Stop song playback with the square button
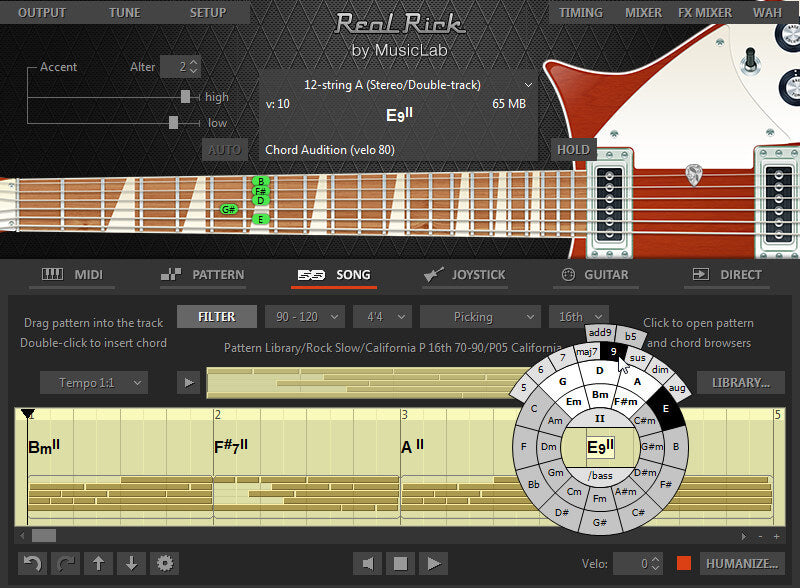The image size is (800, 588). click(400, 564)
